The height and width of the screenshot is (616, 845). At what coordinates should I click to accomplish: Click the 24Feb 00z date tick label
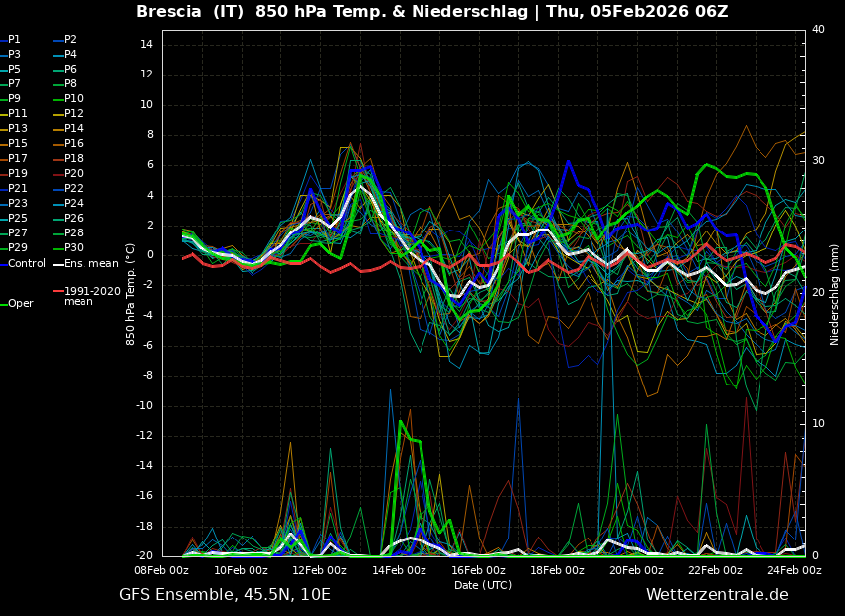coord(794,571)
